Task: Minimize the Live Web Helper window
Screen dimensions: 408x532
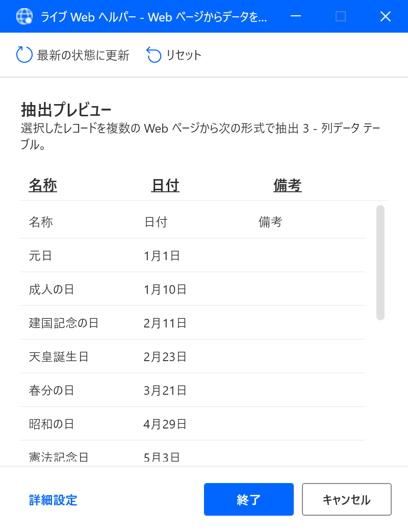Action: click(296, 16)
